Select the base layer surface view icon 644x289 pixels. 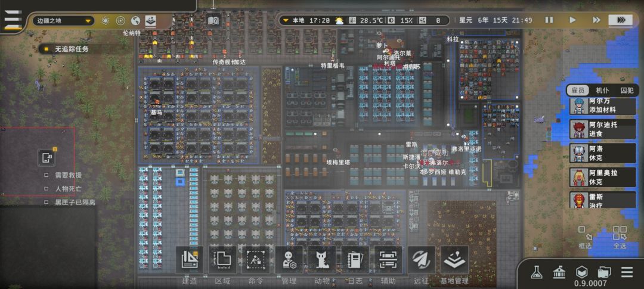tap(151, 20)
